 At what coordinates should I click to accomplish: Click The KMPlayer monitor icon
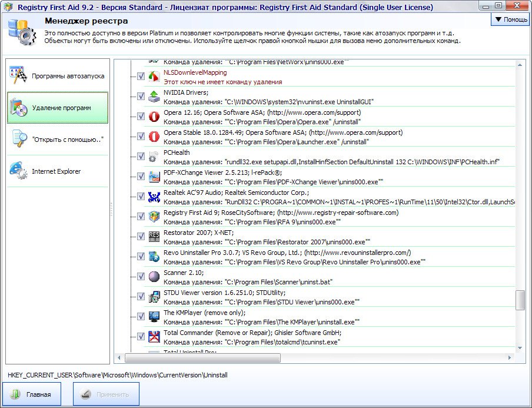[x=154, y=317]
